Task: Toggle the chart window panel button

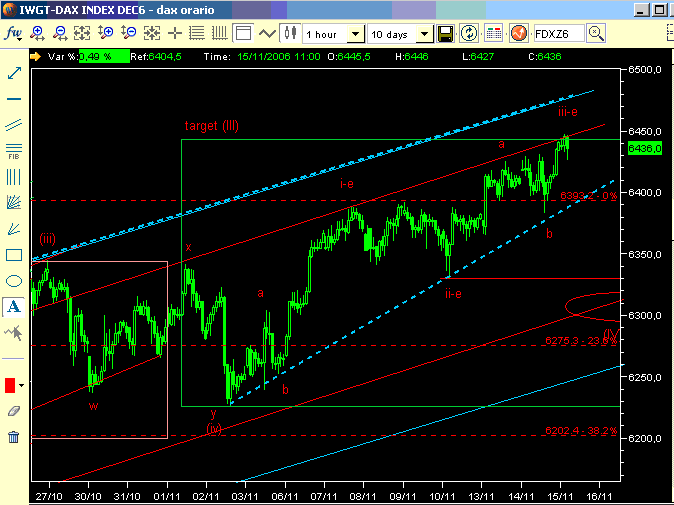Action: pos(243,33)
